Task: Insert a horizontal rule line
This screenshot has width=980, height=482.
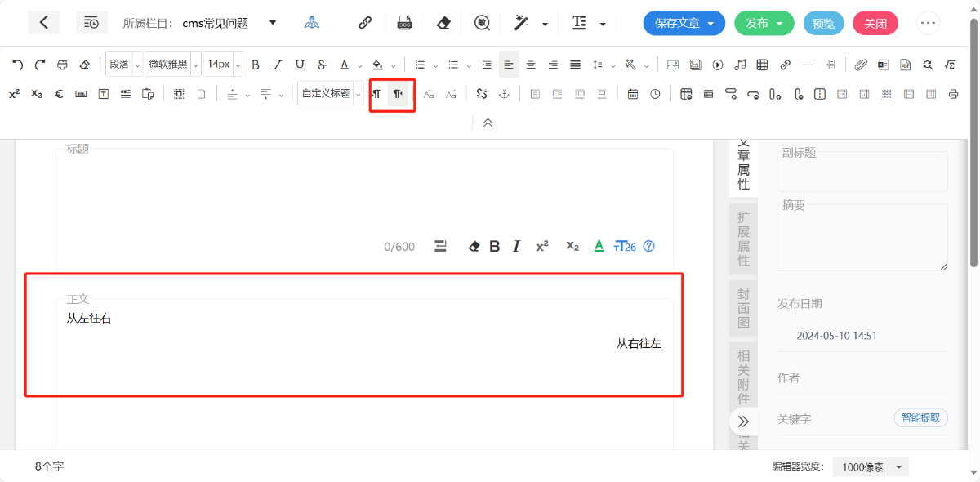Action: 808,65
